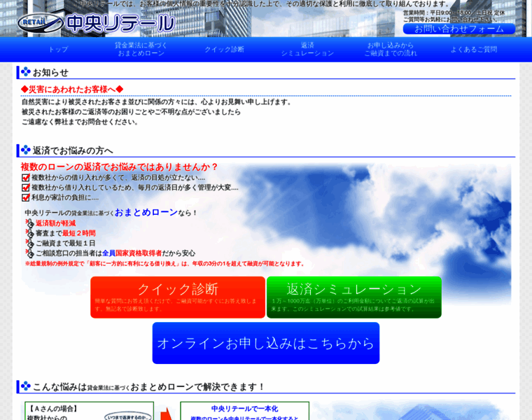The width and height of the screenshot is (532, 420).
Task: Click the ご遠慮なく弊社までお問合せください text
Action: click(x=80, y=122)
